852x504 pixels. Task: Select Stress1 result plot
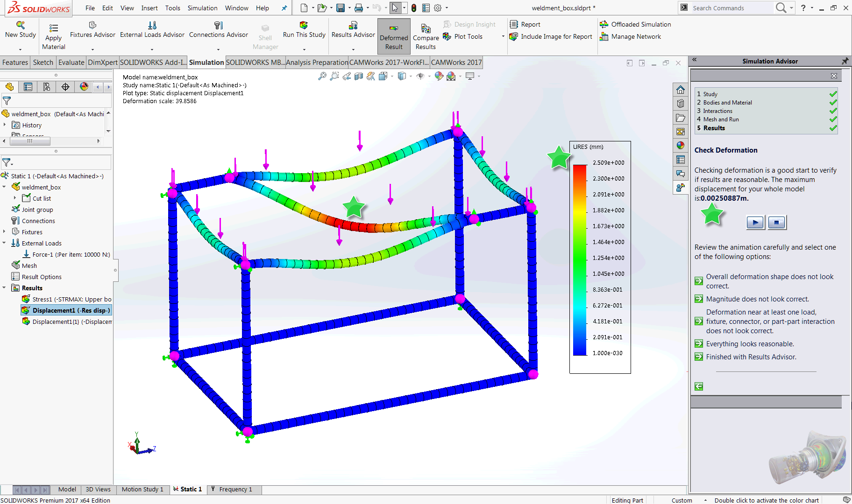coord(67,299)
